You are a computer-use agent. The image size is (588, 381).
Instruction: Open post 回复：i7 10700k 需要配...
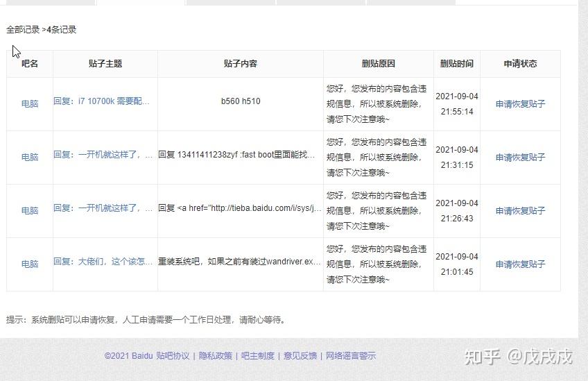tap(101, 101)
